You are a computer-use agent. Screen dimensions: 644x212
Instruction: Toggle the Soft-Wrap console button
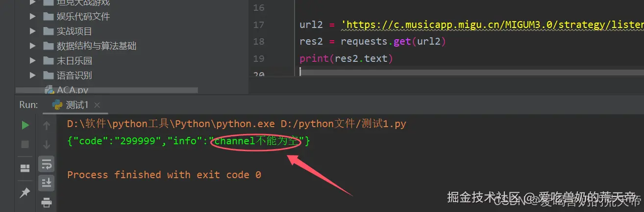tap(47, 163)
